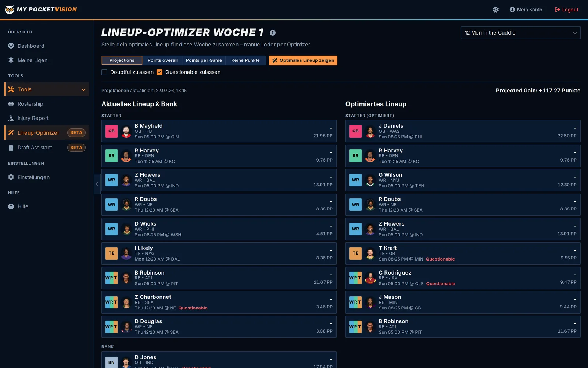Open Draft Assistant in the sidebar
Viewport: 588px width, 368px height.
tap(47, 148)
